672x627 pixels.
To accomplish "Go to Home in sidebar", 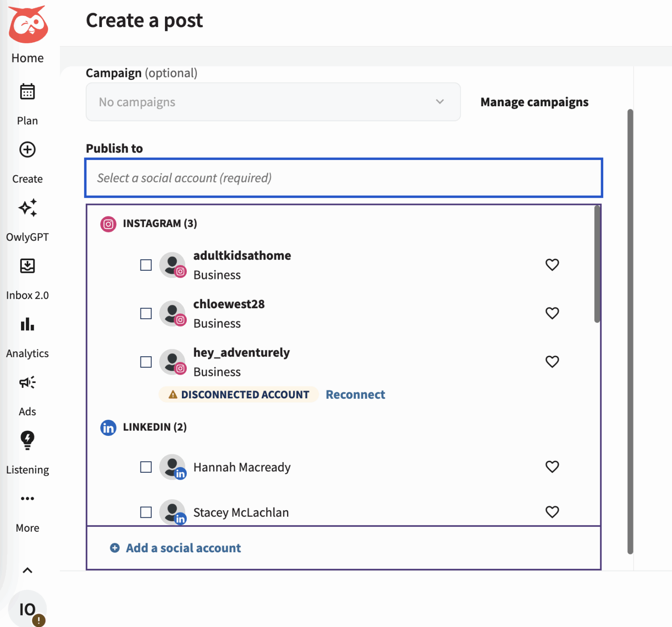I will click(28, 58).
